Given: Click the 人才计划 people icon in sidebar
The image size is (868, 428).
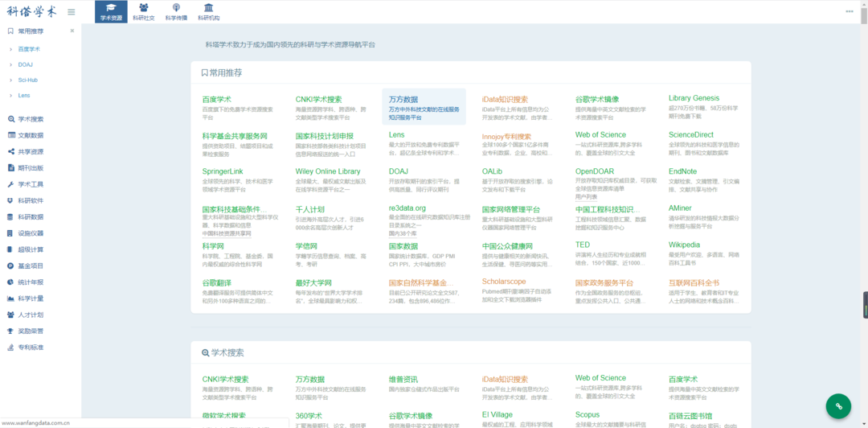Looking at the screenshot, I should [x=11, y=315].
